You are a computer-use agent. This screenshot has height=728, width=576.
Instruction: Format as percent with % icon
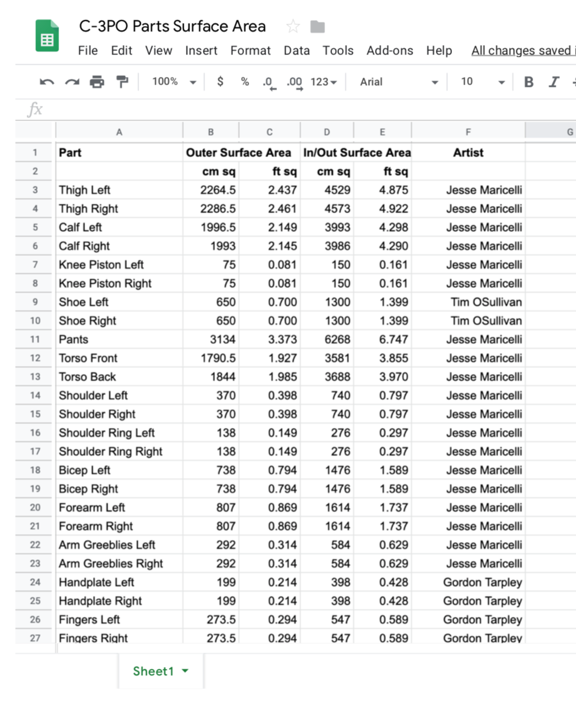point(245,82)
